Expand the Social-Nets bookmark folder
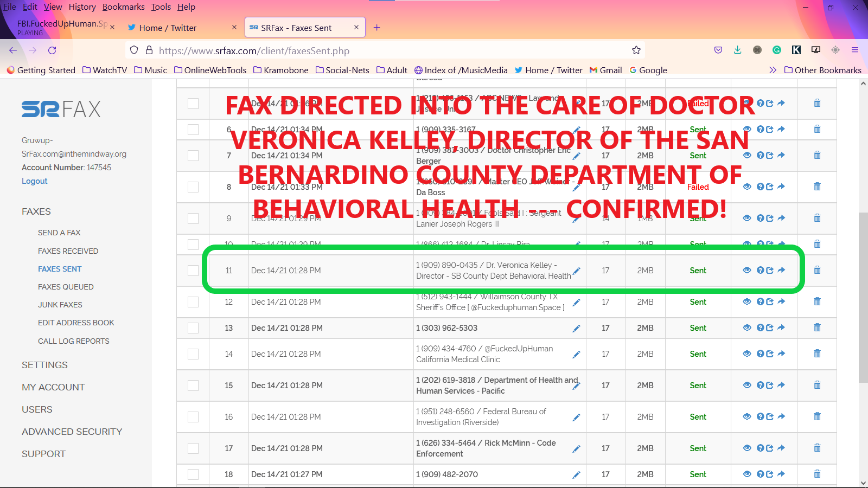868x488 pixels. tap(342, 70)
